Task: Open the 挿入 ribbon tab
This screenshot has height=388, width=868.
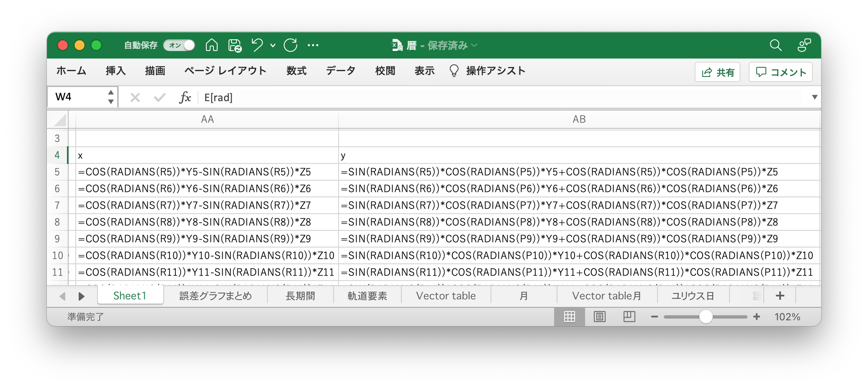Action: point(116,71)
